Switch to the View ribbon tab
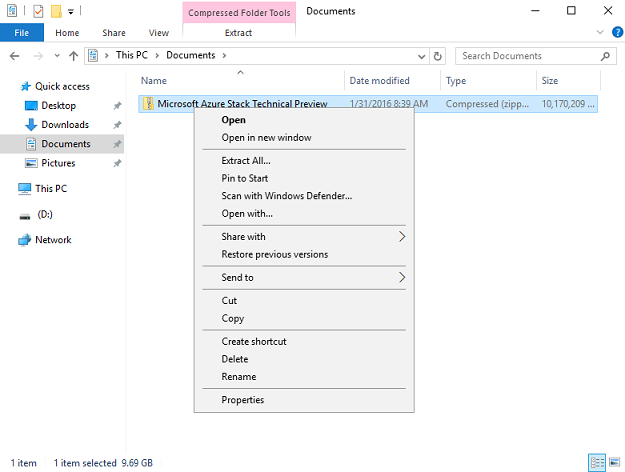Viewport: 625px width, 472px height. tap(159, 33)
